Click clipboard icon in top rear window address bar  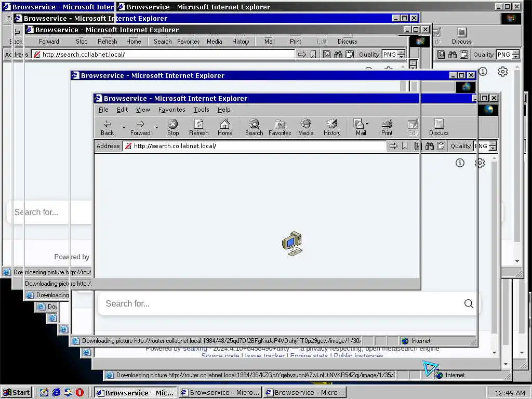tap(350, 54)
